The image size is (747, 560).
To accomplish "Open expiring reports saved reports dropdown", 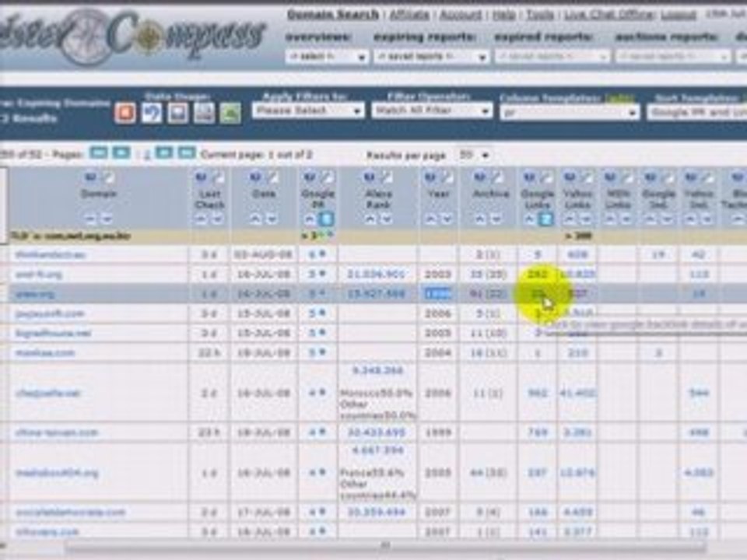I will point(432,57).
